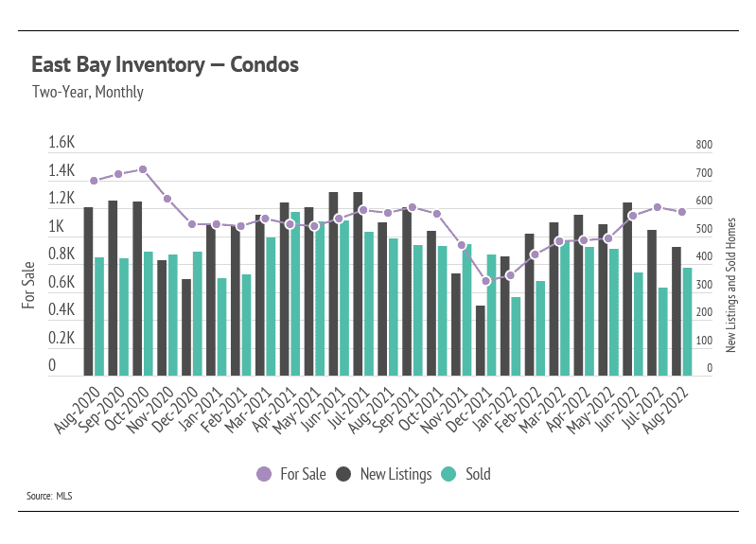The height and width of the screenshot is (544, 756).
Task: Select the Dec-2021 New Listings dark bar
Action: 481,341
